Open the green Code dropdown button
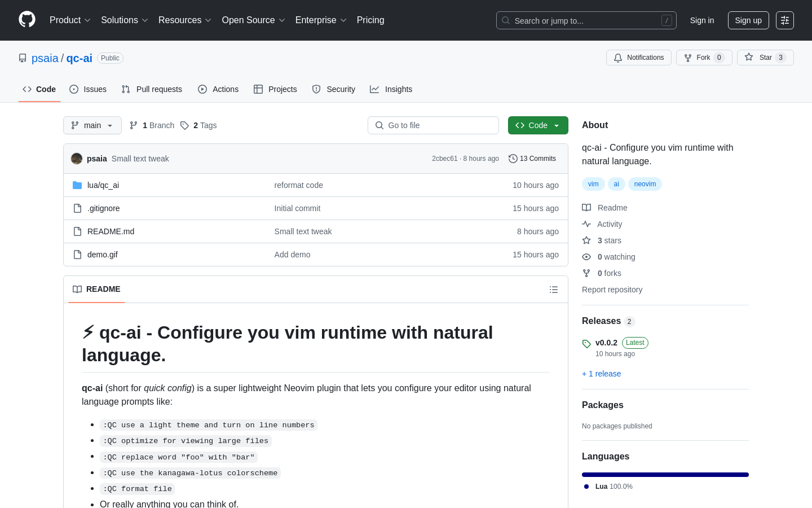Viewport: 812px width, 508px height. pos(538,125)
